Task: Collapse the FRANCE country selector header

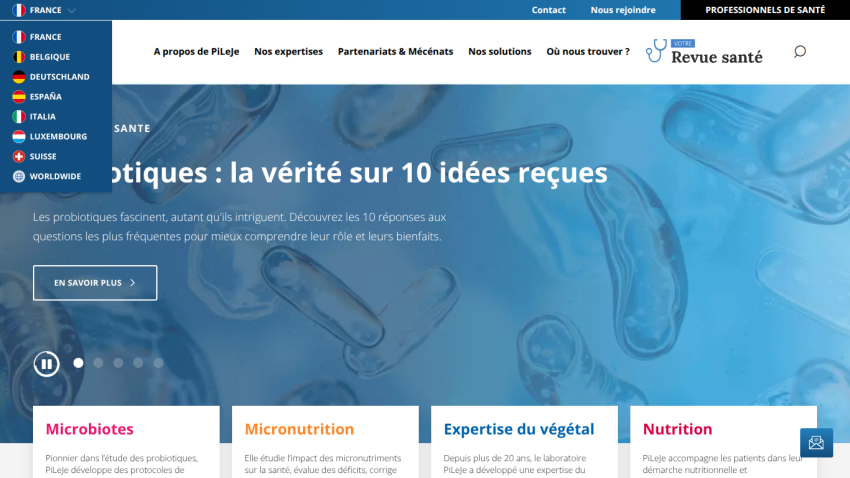Action: [43, 10]
